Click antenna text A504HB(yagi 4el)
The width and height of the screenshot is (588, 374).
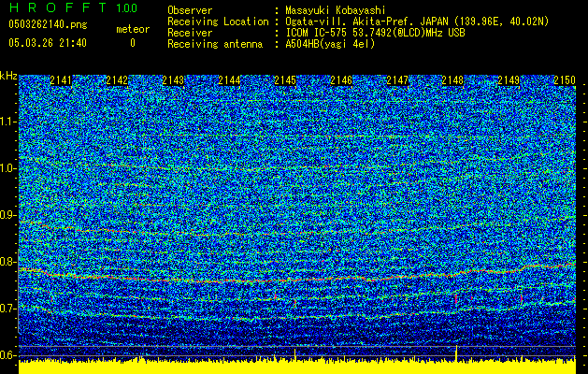330,44
